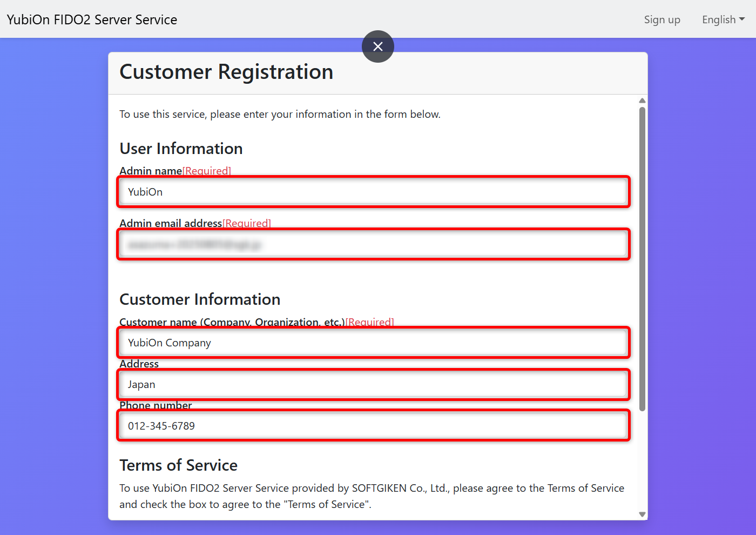756x535 pixels.
Task: Edit the Admin name field
Action: coord(373,192)
